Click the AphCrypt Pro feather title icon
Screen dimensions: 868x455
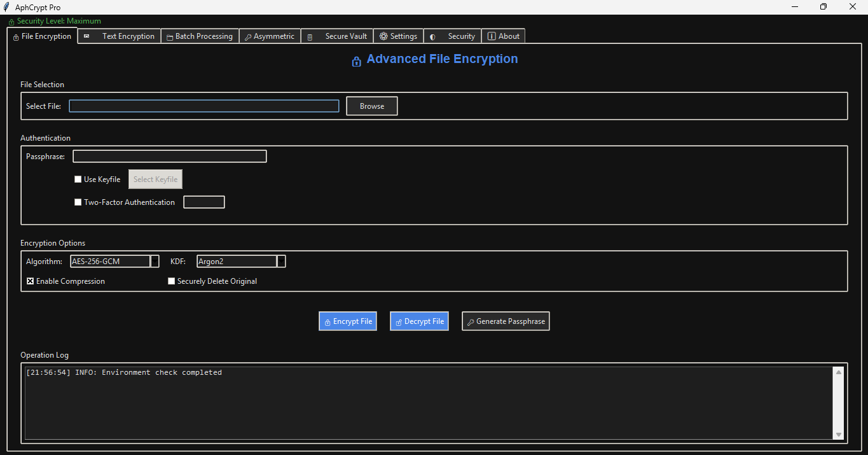click(x=6, y=7)
